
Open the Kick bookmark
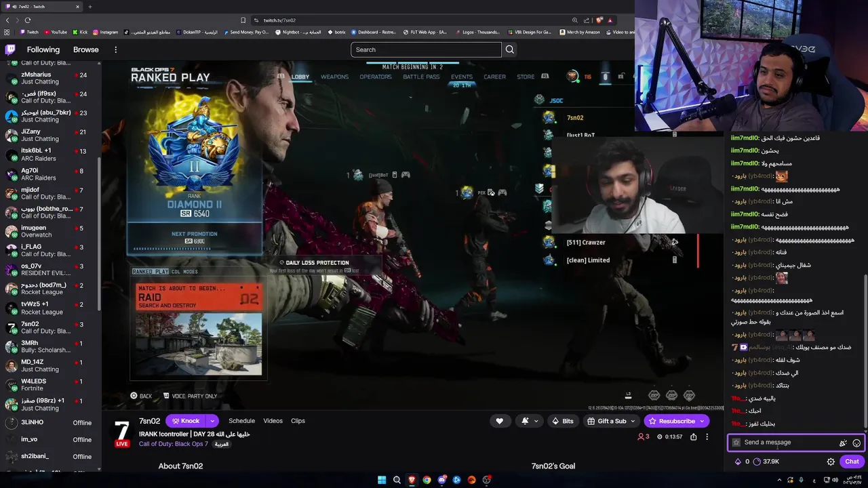point(79,32)
